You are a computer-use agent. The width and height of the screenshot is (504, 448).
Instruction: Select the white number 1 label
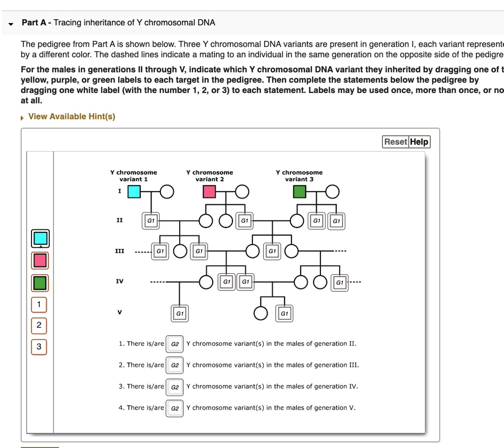(39, 304)
